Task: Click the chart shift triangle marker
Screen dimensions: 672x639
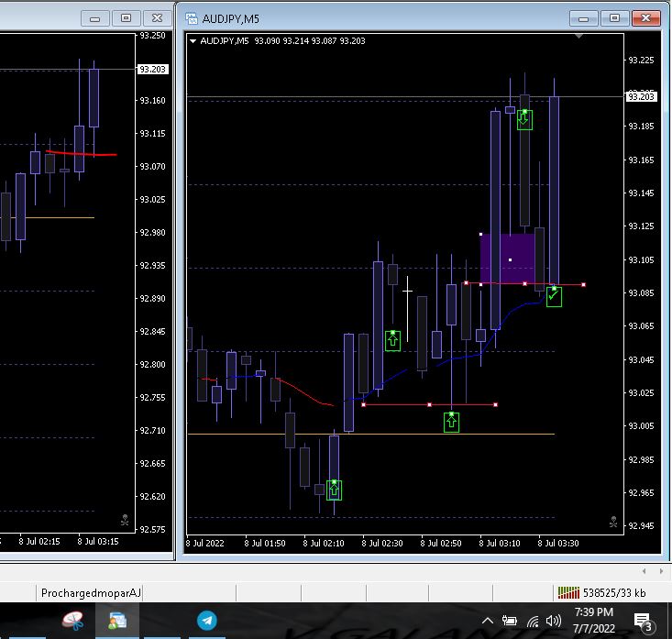Action: pos(578,37)
